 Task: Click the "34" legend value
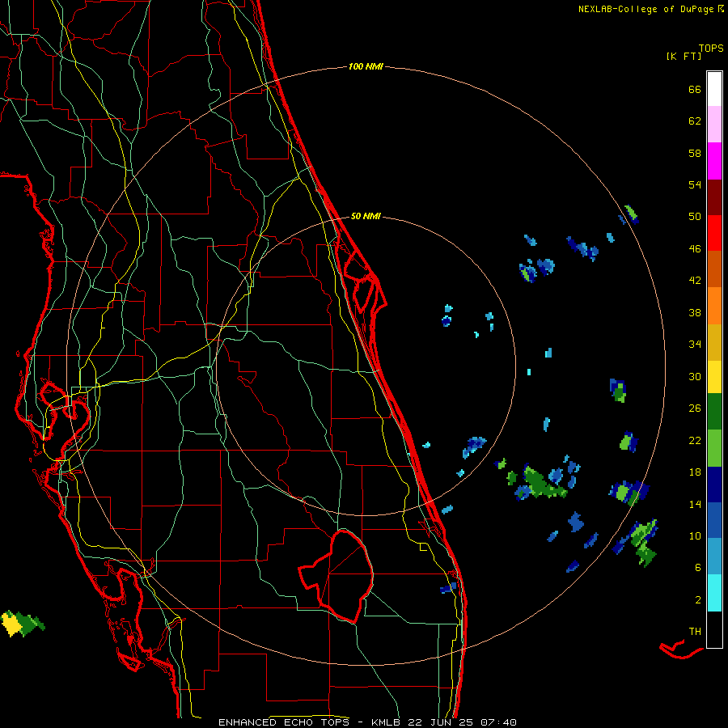695,345
